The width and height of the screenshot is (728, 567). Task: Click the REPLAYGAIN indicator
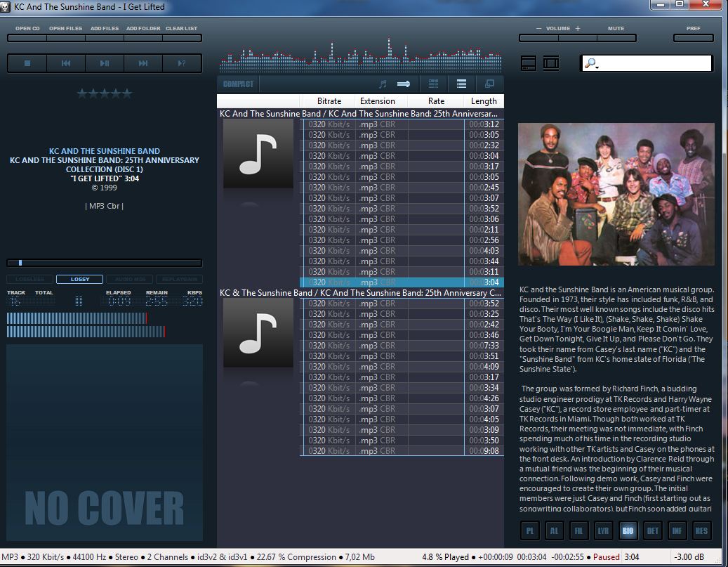tap(179, 280)
